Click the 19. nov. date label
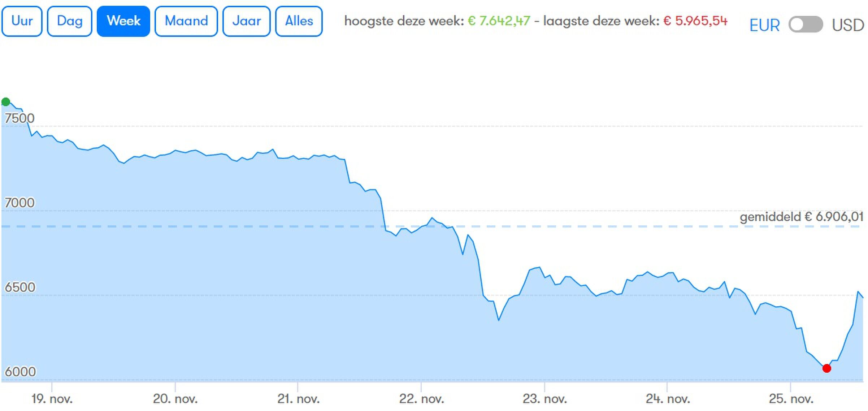 [x=52, y=399]
